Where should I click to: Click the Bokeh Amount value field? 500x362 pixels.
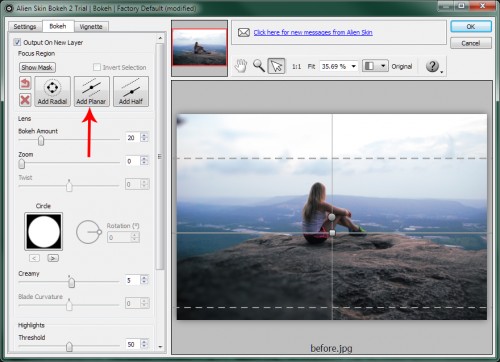point(133,137)
